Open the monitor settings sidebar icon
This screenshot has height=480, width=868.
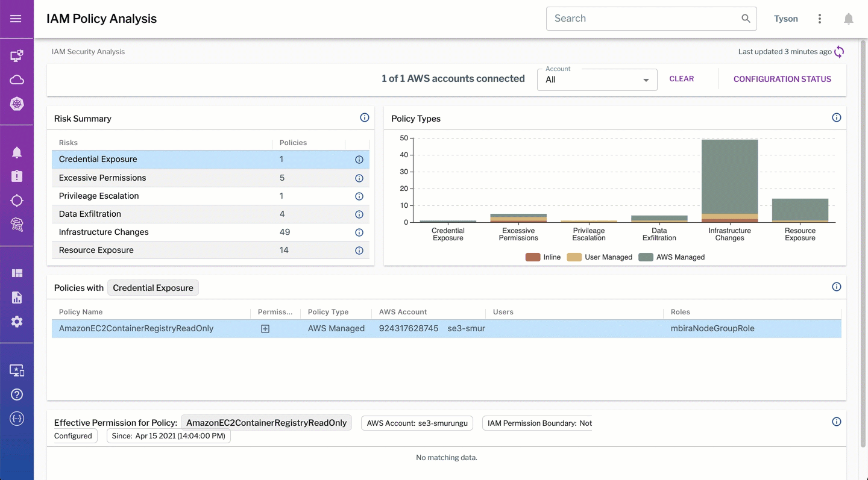[x=17, y=370]
